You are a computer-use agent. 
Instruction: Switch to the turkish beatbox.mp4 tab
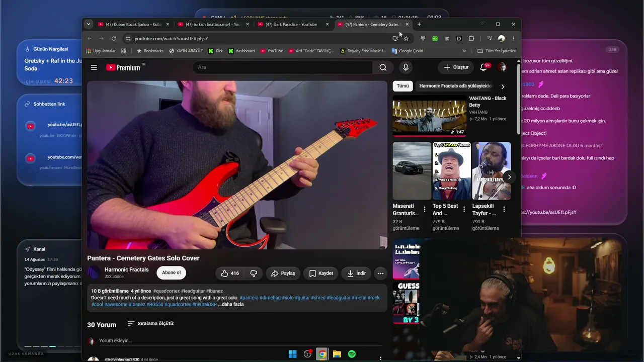coord(213,24)
